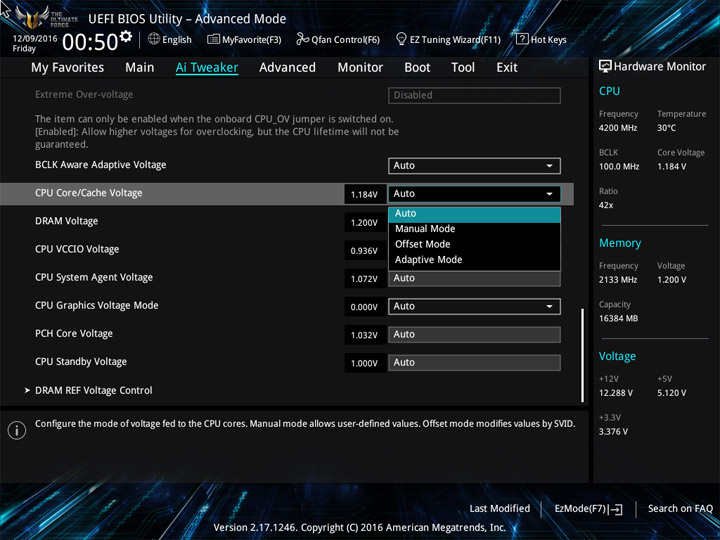720x540 pixels.
Task: Click CPU temperature 30°C value
Action: point(666,128)
